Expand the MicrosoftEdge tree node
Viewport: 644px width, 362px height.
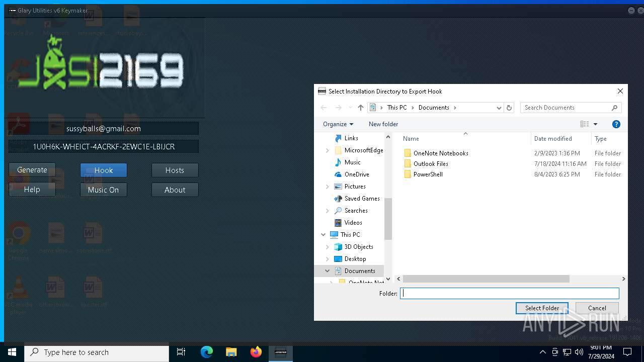pyautogui.click(x=328, y=150)
